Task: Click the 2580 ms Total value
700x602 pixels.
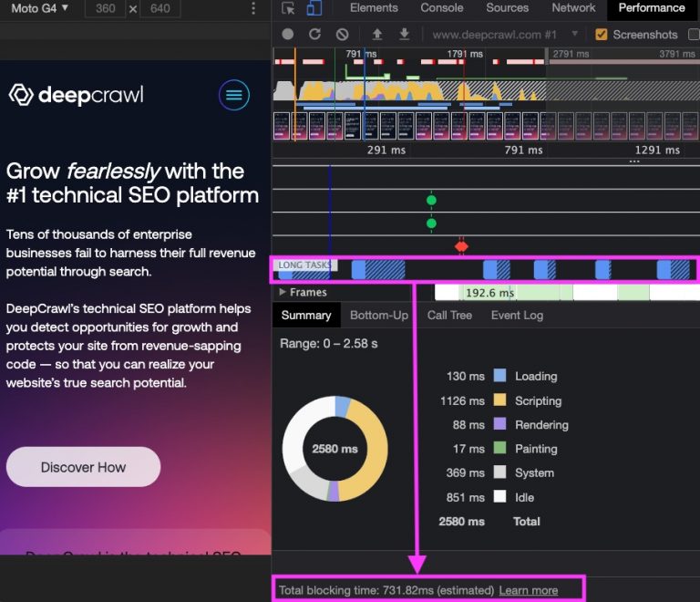Action: (x=461, y=521)
